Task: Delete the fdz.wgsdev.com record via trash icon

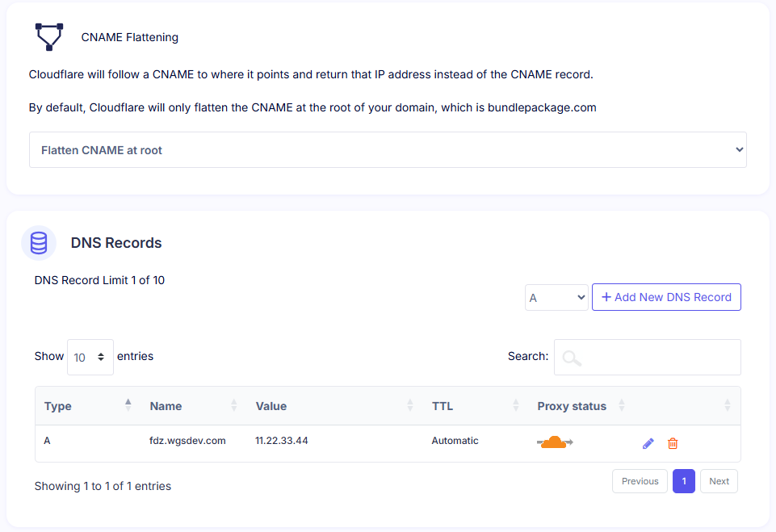Action: tap(673, 443)
